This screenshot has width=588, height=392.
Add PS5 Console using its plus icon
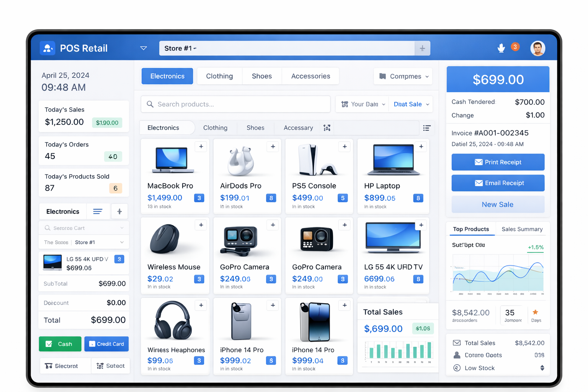pyautogui.click(x=345, y=147)
